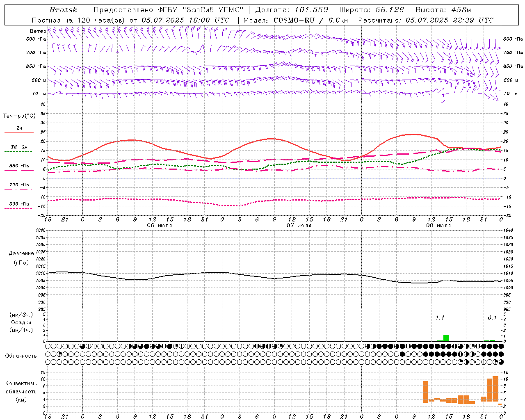The image size is (525, 420).
Task: Click the latitude value "Широта: 56.126"
Action: click(372, 10)
